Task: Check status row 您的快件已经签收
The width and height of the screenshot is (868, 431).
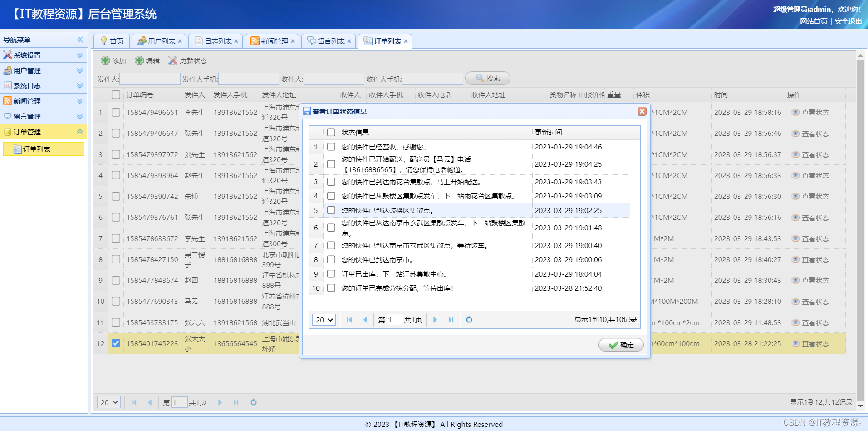Action: point(331,147)
